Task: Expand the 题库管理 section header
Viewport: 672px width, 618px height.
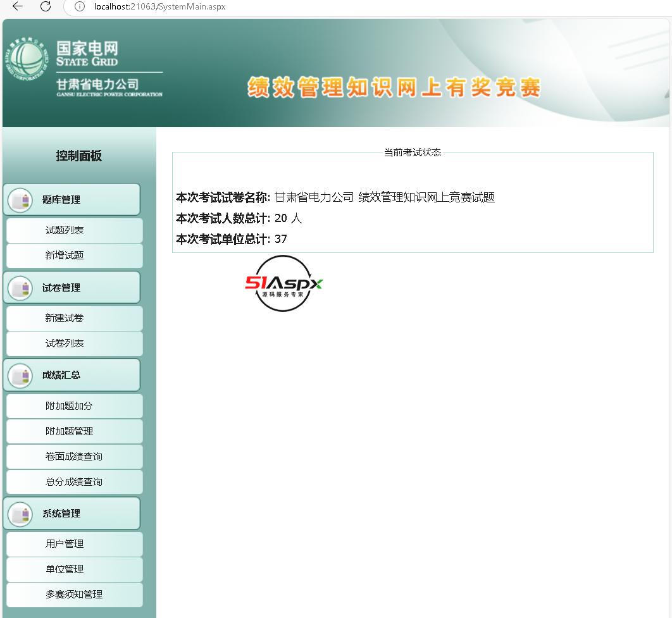Action: [72, 200]
